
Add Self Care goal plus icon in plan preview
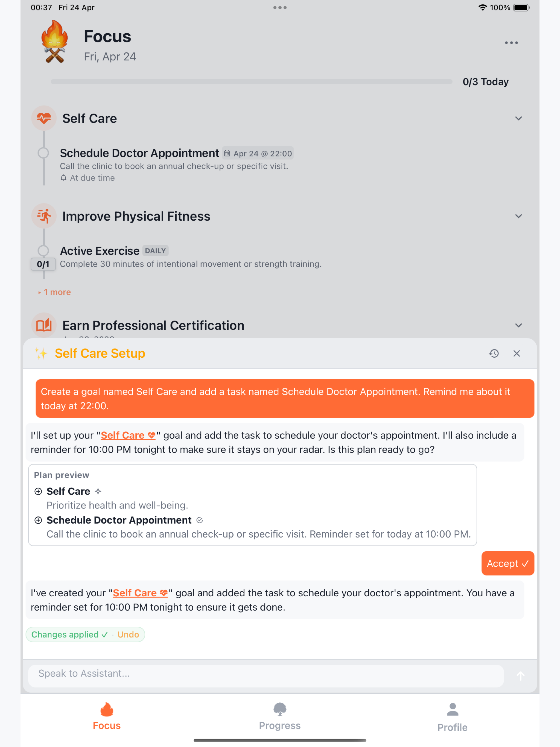(38, 491)
